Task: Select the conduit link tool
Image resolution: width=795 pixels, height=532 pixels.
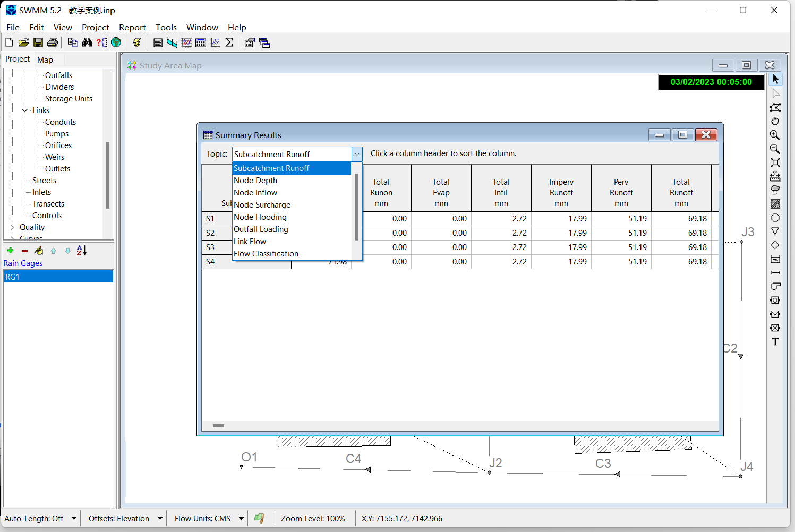Action: tap(775, 272)
